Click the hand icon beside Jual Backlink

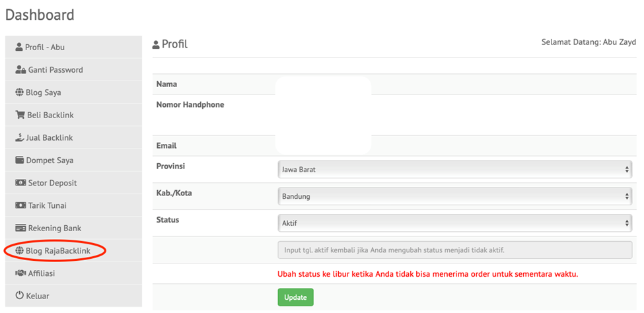[x=20, y=137]
